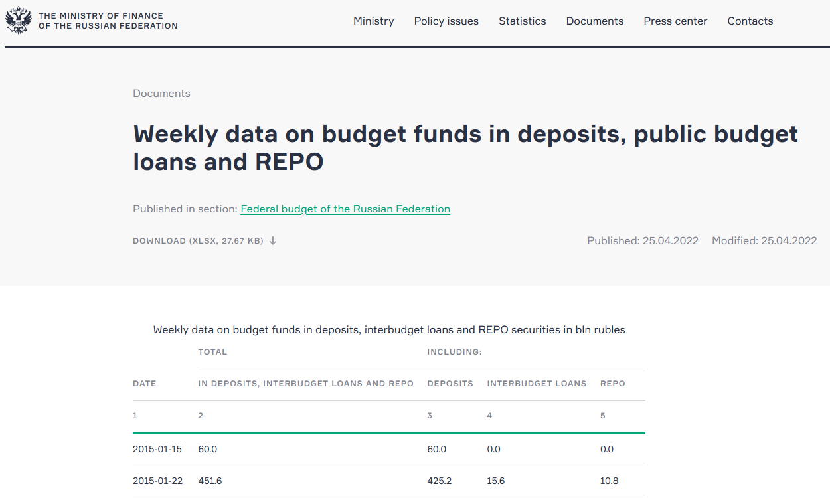Navigate to Press center
The height and width of the screenshot is (504, 830).
(x=675, y=21)
